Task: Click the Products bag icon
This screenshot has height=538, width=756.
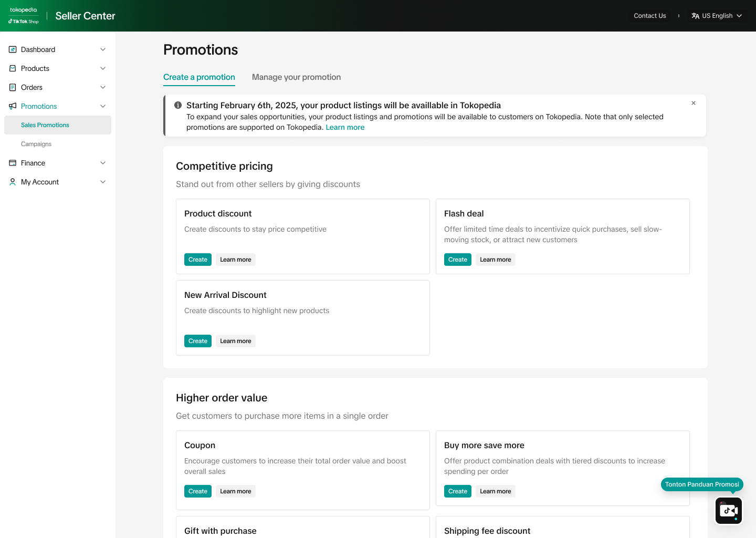Action: (x=13, y=68)
